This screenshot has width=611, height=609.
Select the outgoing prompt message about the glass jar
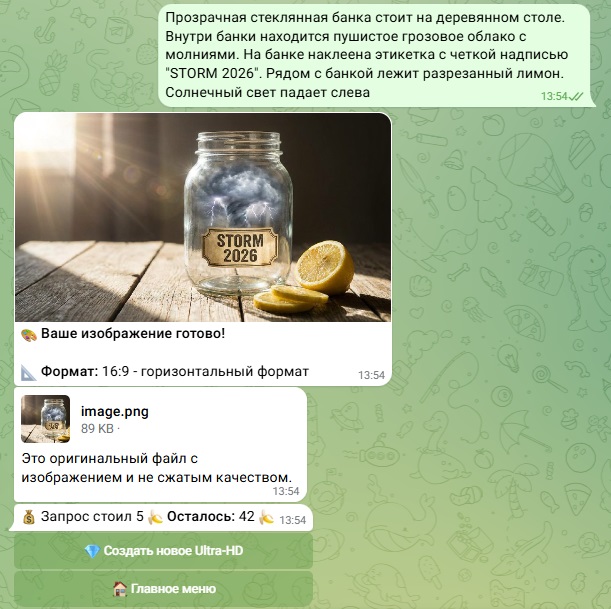pos(374,55)
